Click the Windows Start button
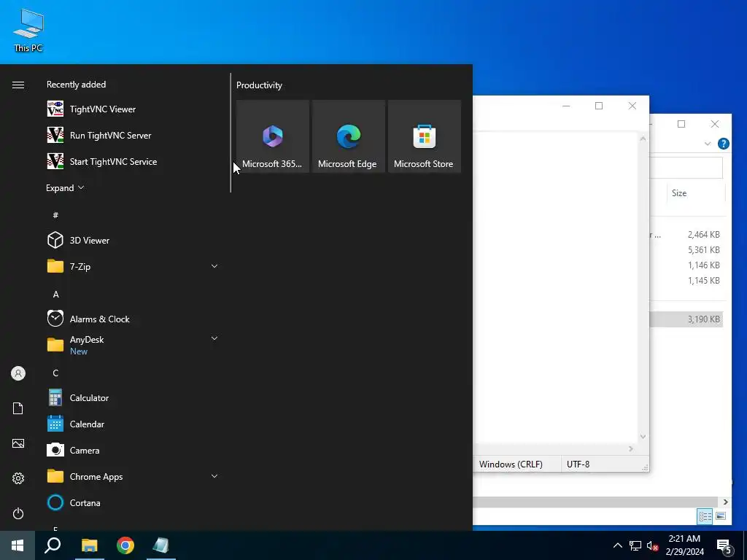 [x=18, y=545]
